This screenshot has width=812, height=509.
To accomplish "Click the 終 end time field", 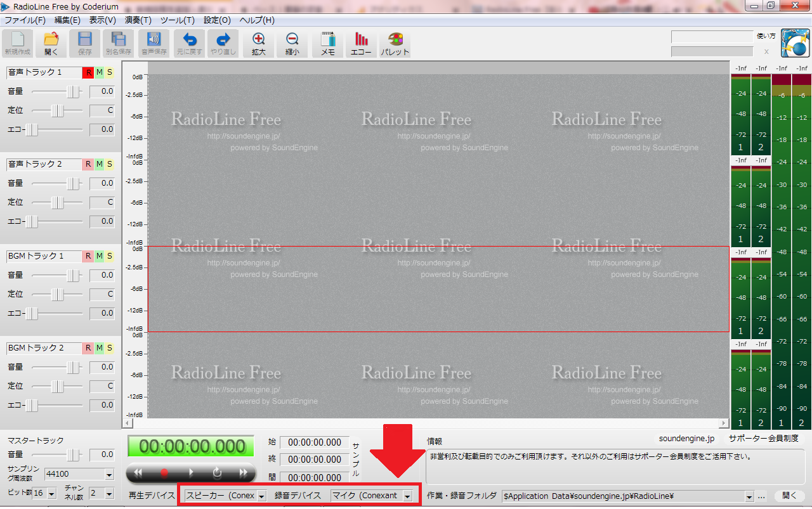I will (315, 460).
